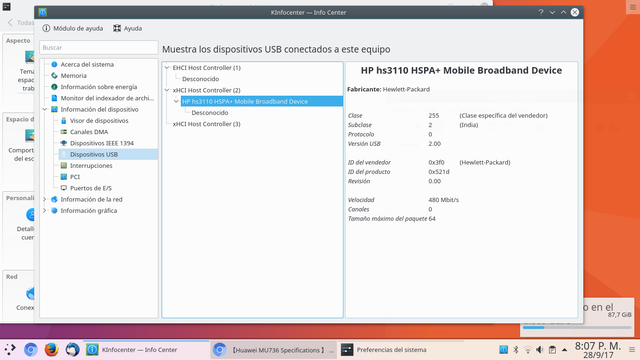
Task: Switch to Preferencias del sistema taskbar entry
Action: [x=400, y=350]
